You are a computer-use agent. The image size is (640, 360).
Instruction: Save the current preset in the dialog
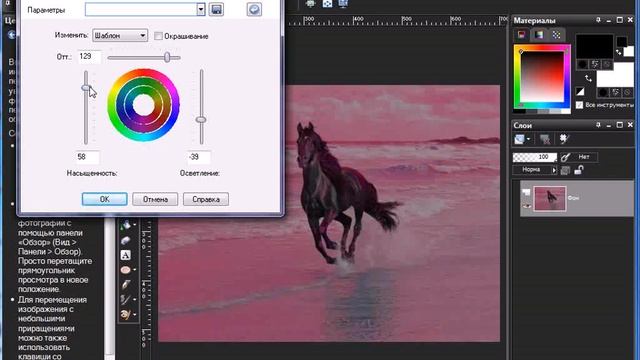[216, 9]
